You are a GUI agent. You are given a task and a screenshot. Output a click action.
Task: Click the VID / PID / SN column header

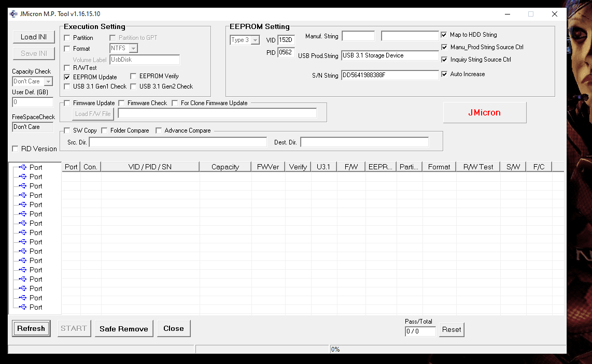click(x=150, y=167)
